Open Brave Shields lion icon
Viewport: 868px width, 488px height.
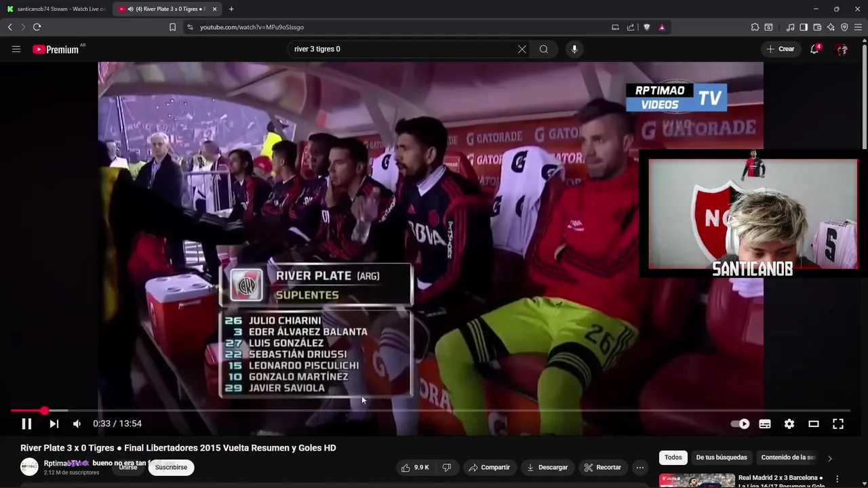pos(646,27)
